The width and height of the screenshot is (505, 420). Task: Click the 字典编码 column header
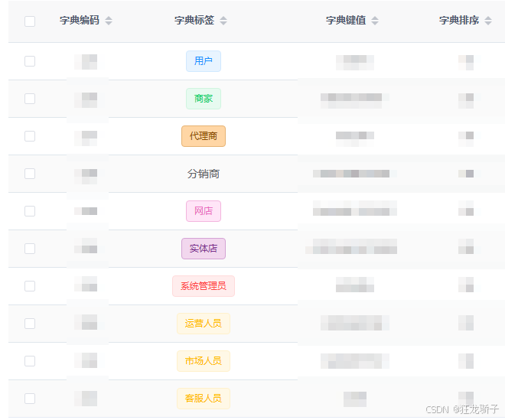[x=80, y=21]
